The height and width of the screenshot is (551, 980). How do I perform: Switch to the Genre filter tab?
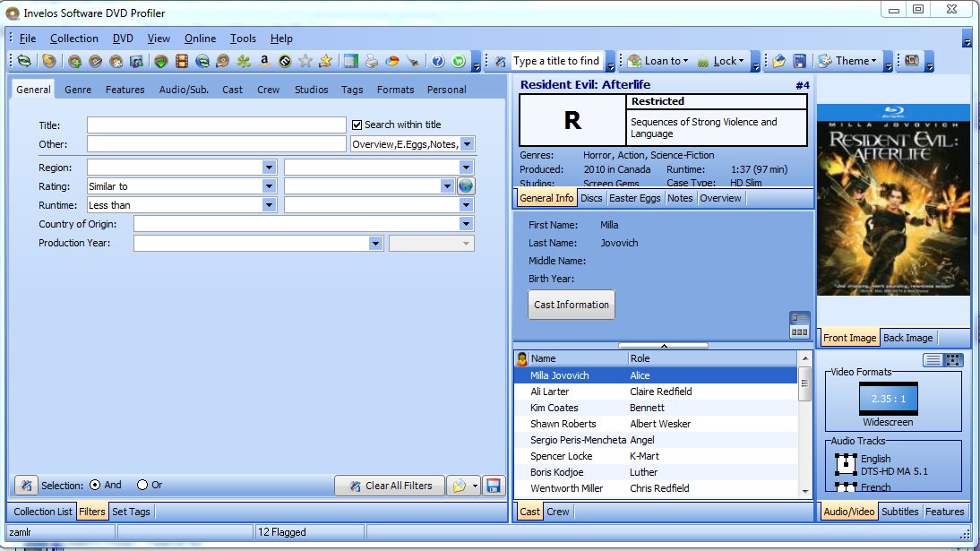[78, 90]
